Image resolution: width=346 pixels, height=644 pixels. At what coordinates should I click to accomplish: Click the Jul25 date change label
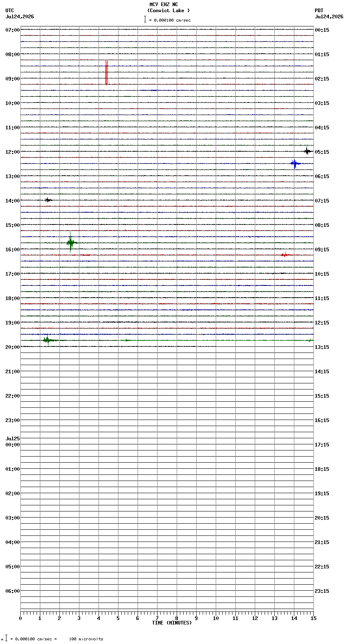click(x=13, y=439)
